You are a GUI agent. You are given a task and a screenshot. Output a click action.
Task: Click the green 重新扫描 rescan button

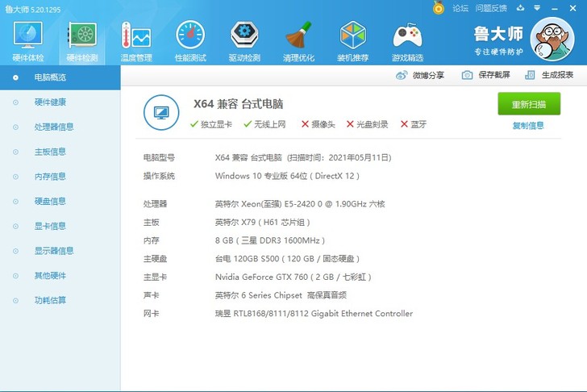[x=529, y=104]
